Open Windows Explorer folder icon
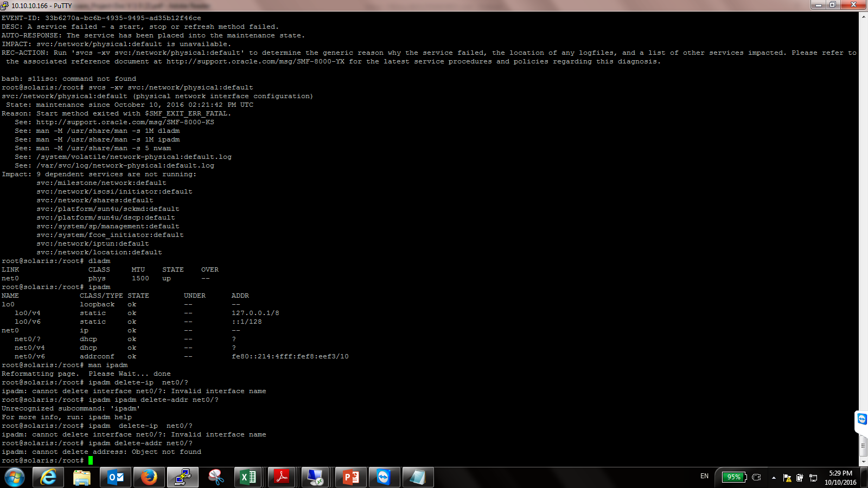 pos(82,477)
